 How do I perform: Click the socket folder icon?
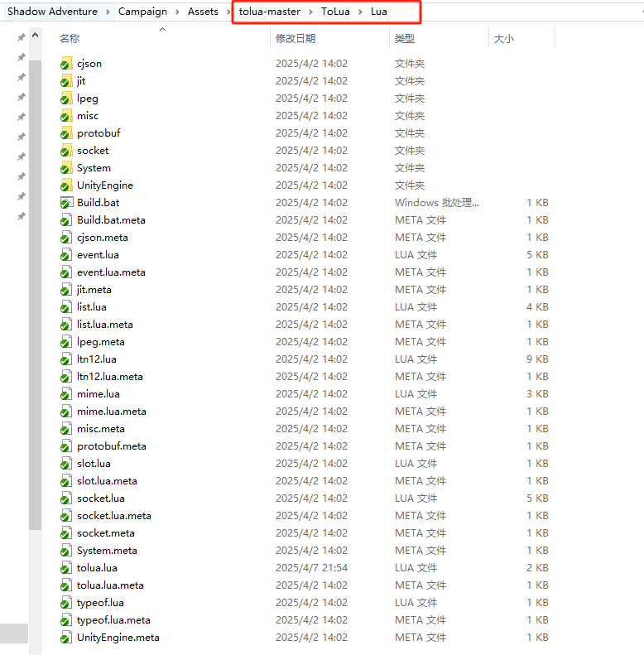click(x=66, y=151)
